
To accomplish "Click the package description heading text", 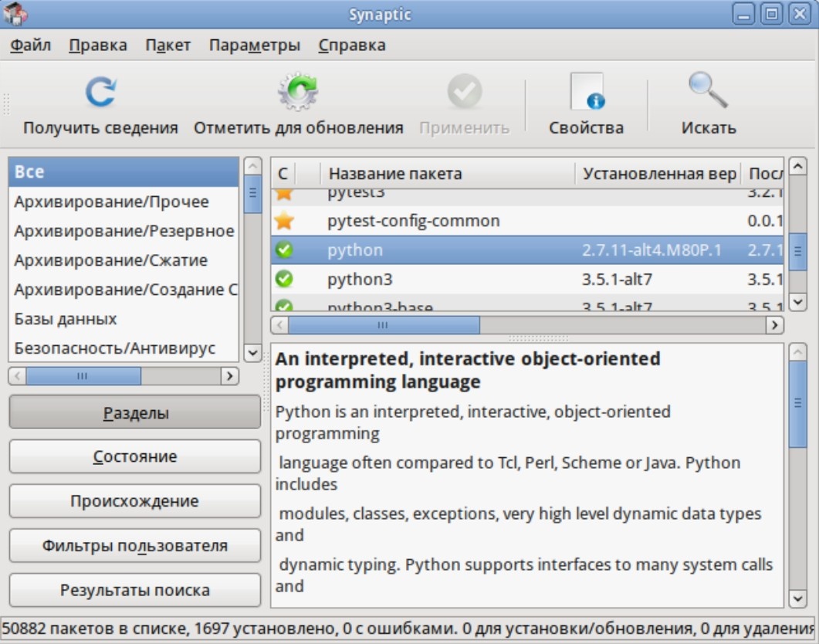I will [468, 371].
